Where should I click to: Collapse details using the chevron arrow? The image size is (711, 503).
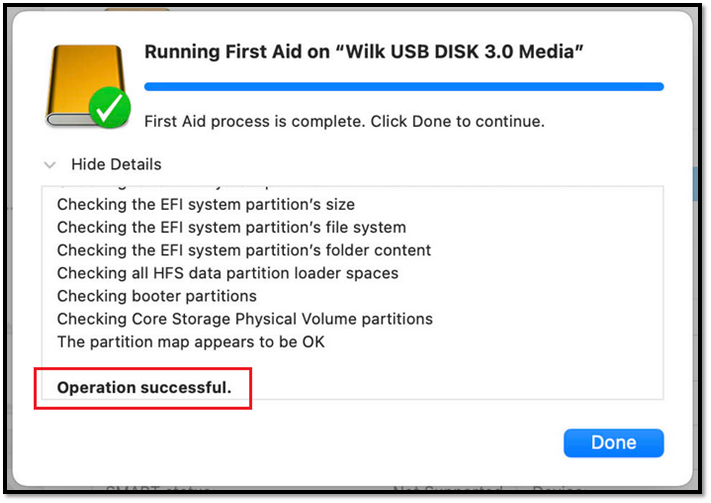50,164
